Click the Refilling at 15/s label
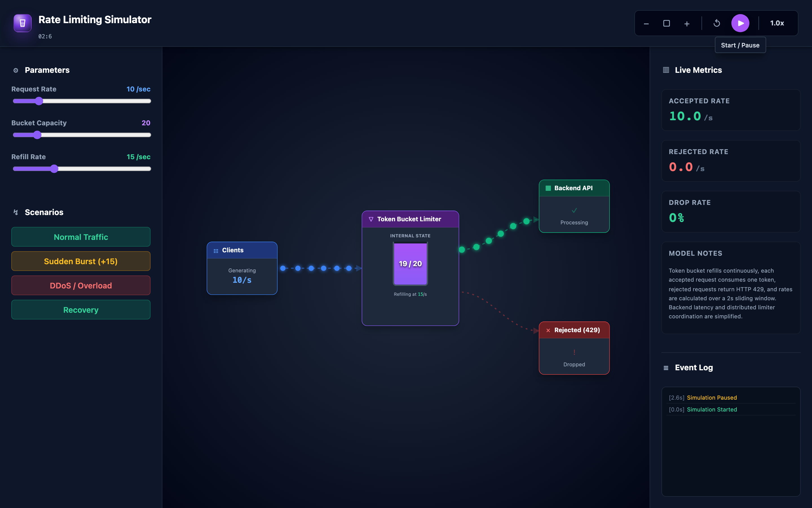 click(x=410, y=294)
